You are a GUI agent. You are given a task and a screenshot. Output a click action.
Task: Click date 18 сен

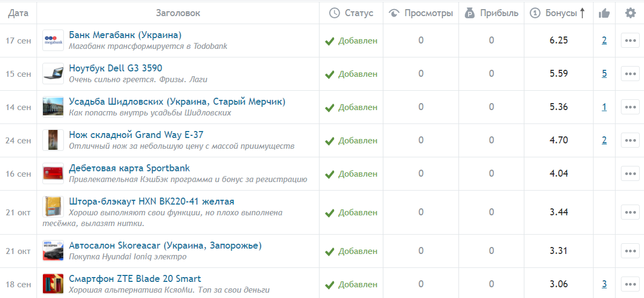(x=18, y=285)
